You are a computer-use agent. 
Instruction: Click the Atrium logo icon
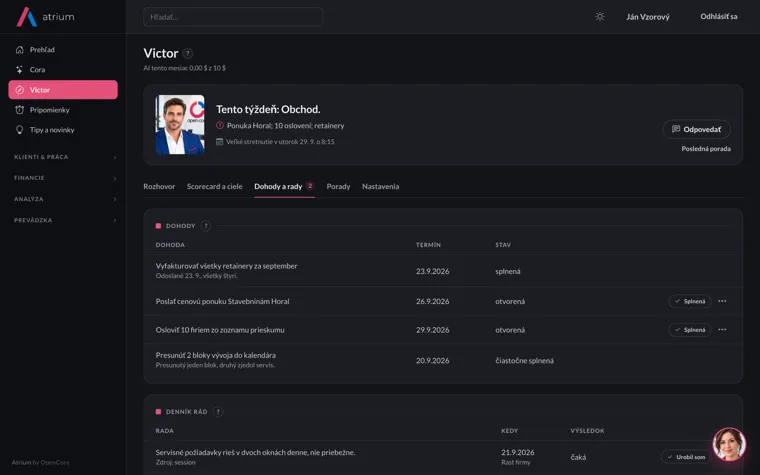27,16
